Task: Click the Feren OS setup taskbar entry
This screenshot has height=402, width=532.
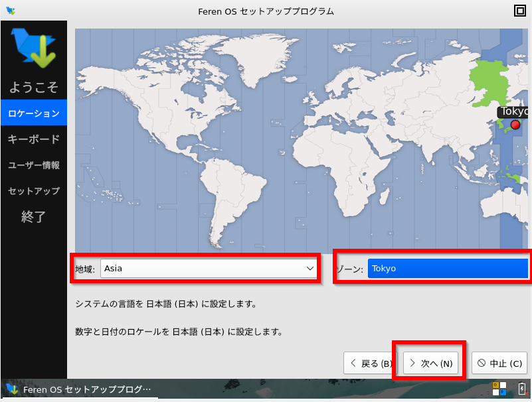Action: coord(79,389)
